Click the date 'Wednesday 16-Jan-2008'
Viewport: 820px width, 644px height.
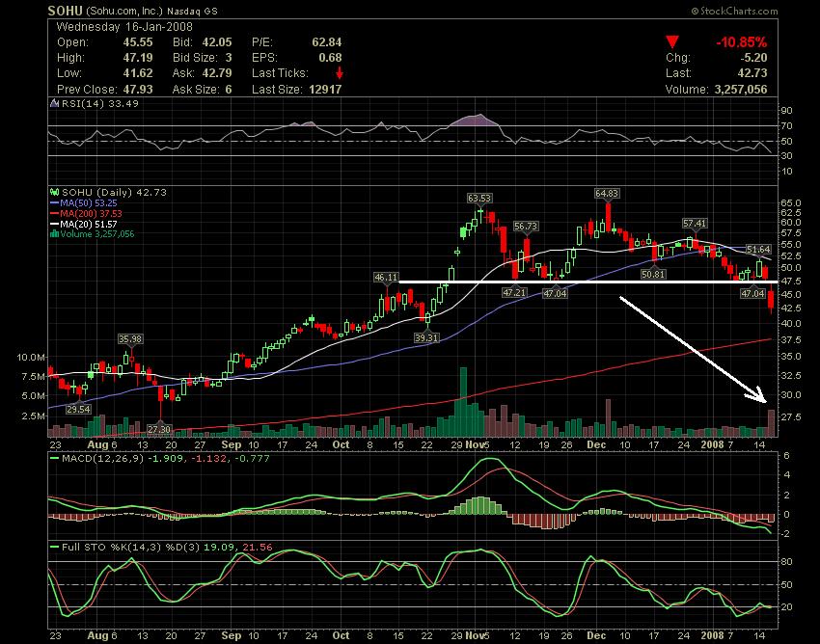[x=124, y=27]
